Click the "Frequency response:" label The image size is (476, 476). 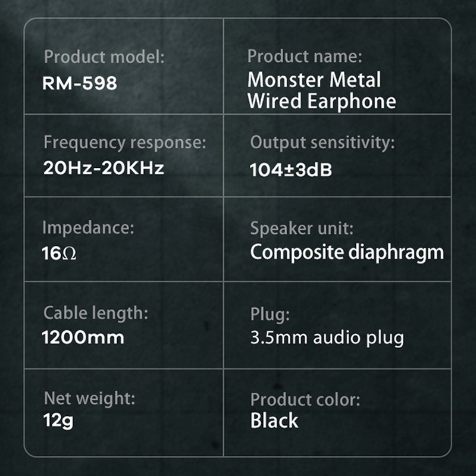pyautogui.click(x=125, y=143)
